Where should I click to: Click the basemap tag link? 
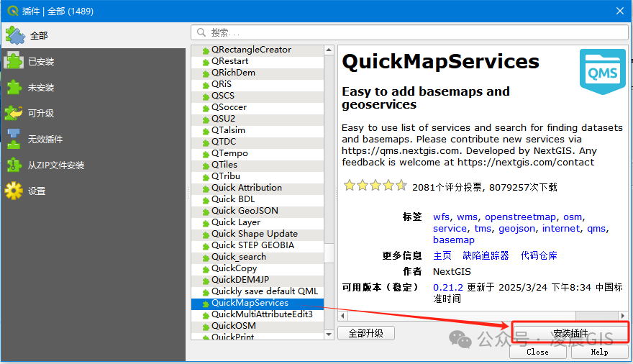coord(454,240)
